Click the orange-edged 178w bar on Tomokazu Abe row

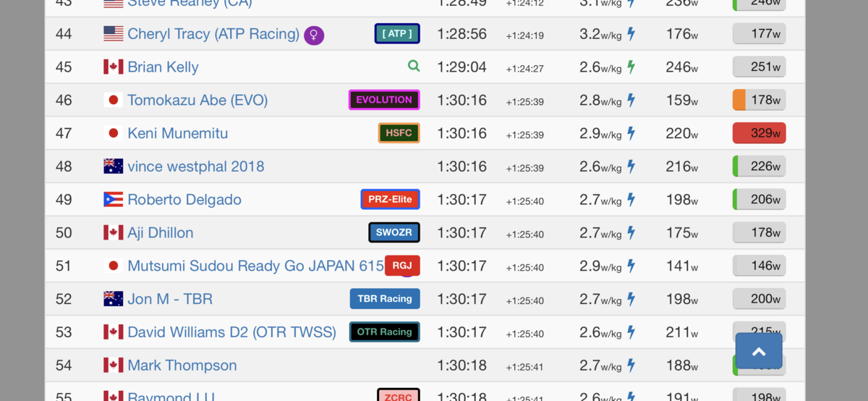pyautogui.click(x=759, y=100)
